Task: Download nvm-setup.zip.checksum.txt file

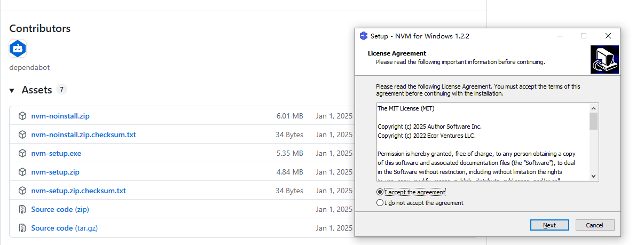Action: pos(78,191)
